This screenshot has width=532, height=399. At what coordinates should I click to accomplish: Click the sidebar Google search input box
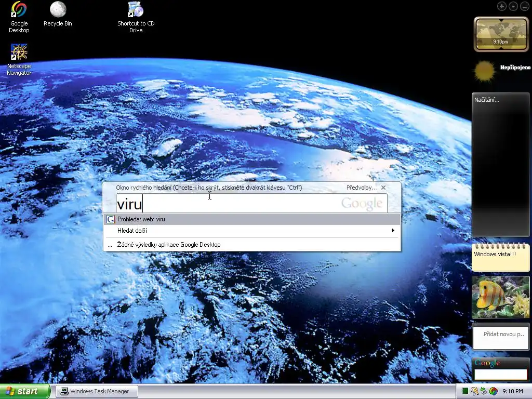click(500, 374)
